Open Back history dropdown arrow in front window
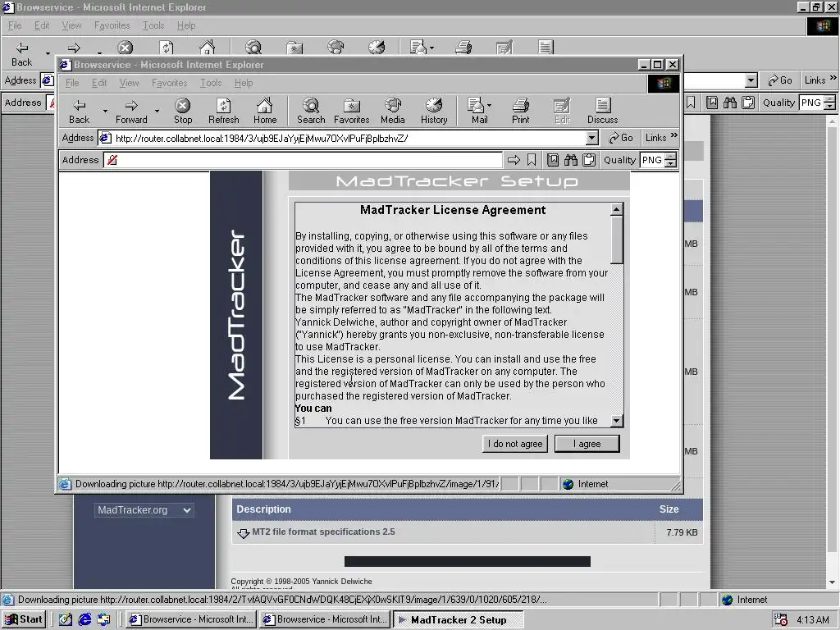This screenshot has width=840, height=630. (105, 111)
